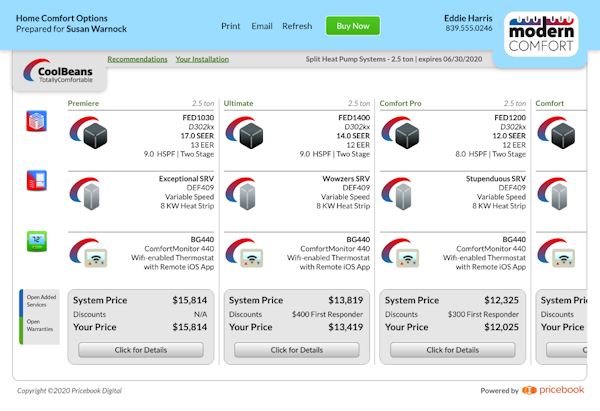Click the Ultimate FED1400 heat pump image

pyautogui.click(x=252, y=133)
